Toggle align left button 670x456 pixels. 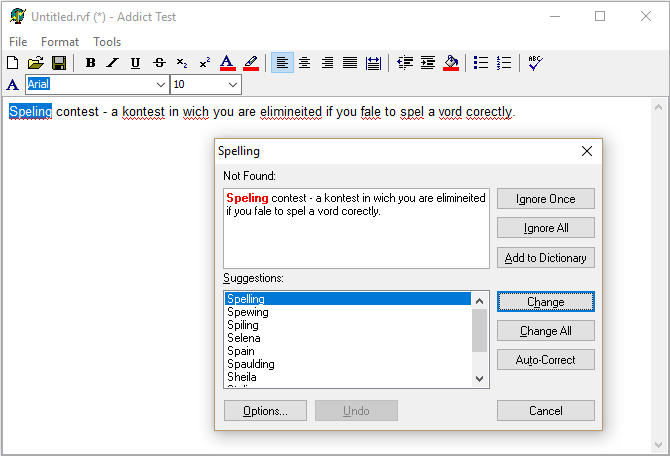tap(282, 63)
